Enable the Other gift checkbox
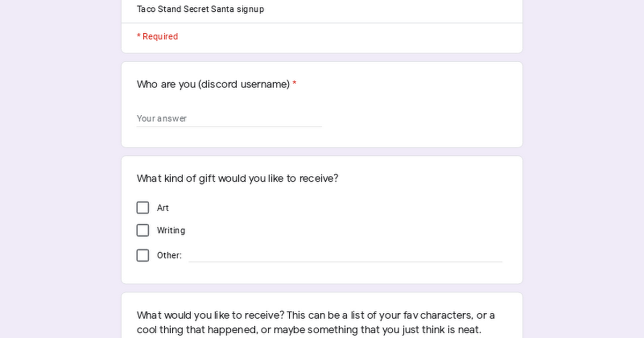Image resolution: width=644 pixels, height=338 pixels. pyautogui.click(x=143, y=255)
